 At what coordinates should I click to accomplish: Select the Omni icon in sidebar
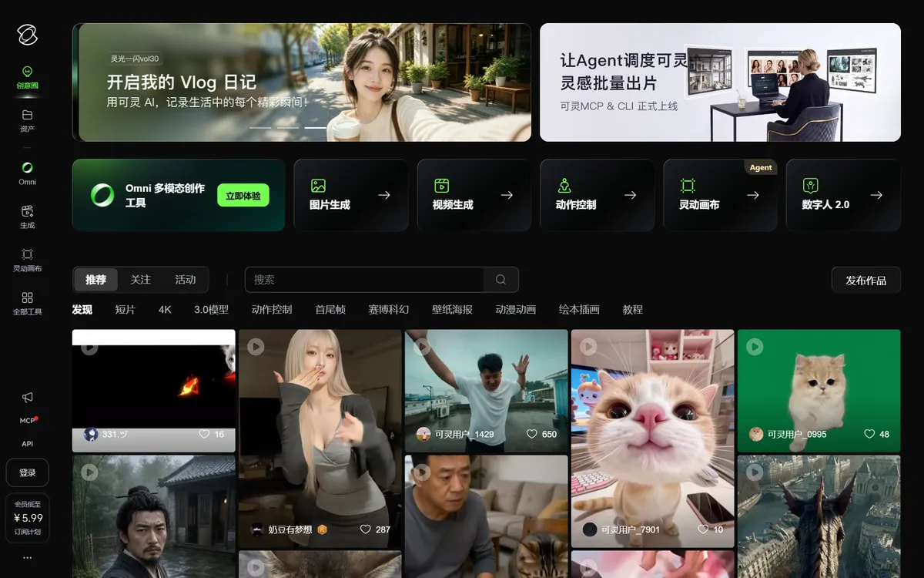coord(28,167)
